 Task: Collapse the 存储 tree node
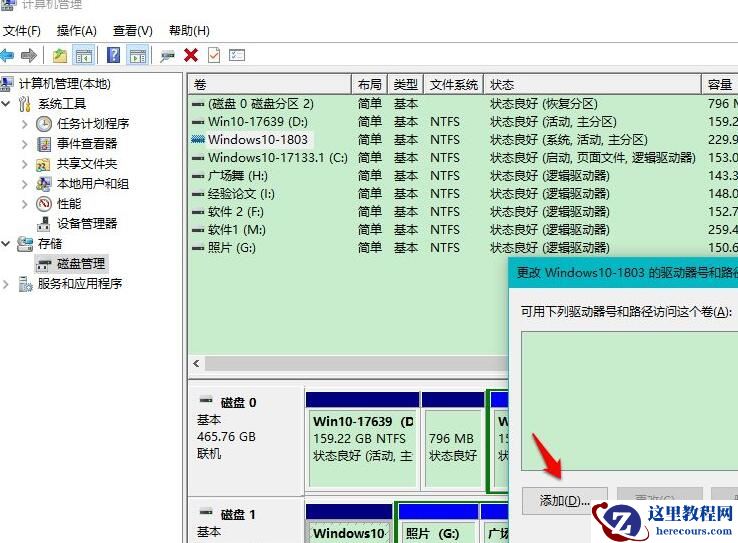[6, 244]
